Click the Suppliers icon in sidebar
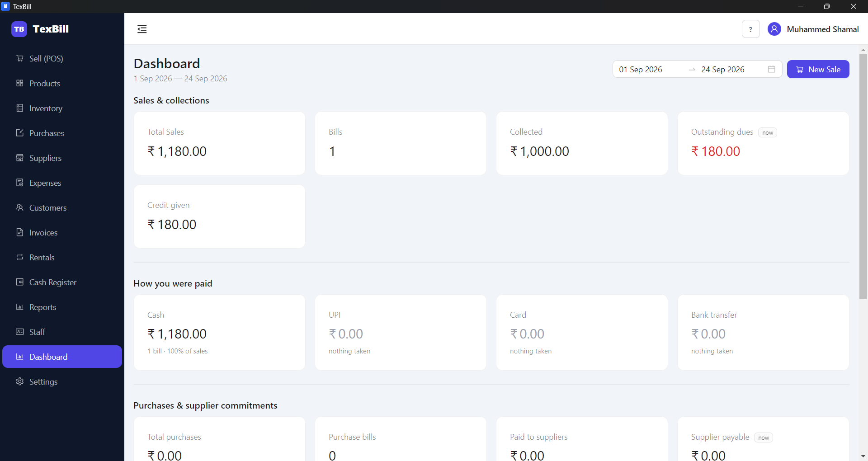The width and height of the screenshot is (868, 461). point(20,158)
